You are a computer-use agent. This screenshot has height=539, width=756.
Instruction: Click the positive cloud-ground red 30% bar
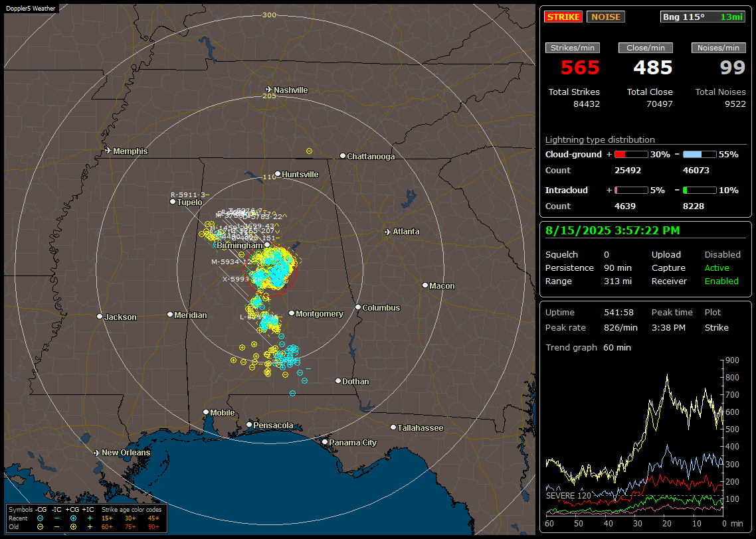coord(631,155)
